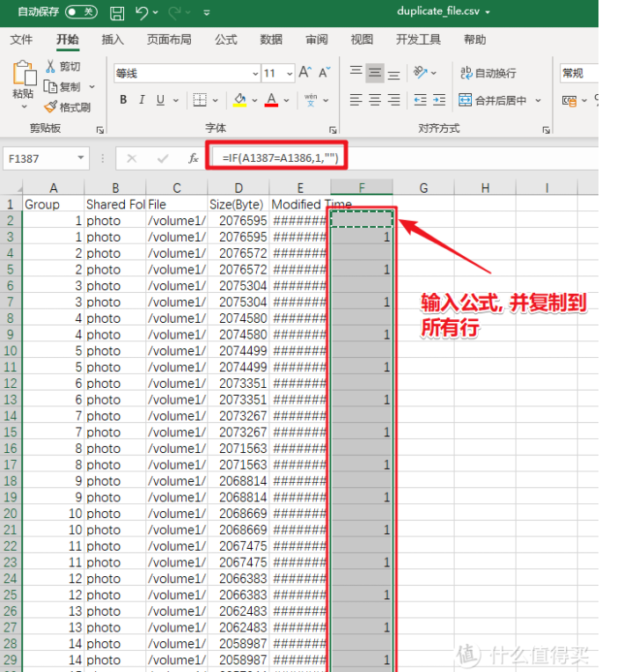Click the increase font size icon
This screenshot has width=624, height=672.
tap(305, 73)
